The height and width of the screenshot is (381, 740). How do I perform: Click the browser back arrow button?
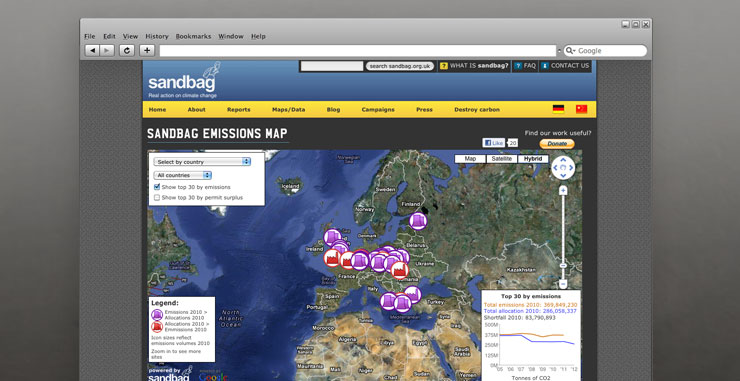coord(92,51)
